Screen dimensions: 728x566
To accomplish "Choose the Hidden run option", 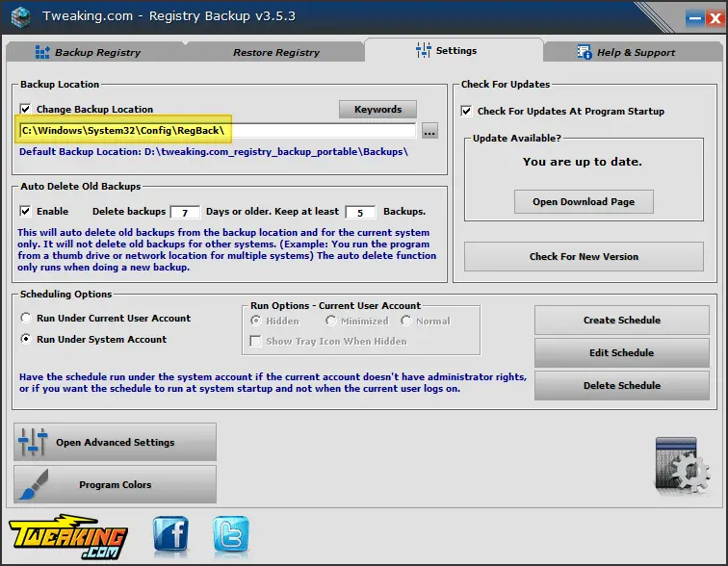I will (255, 321).
